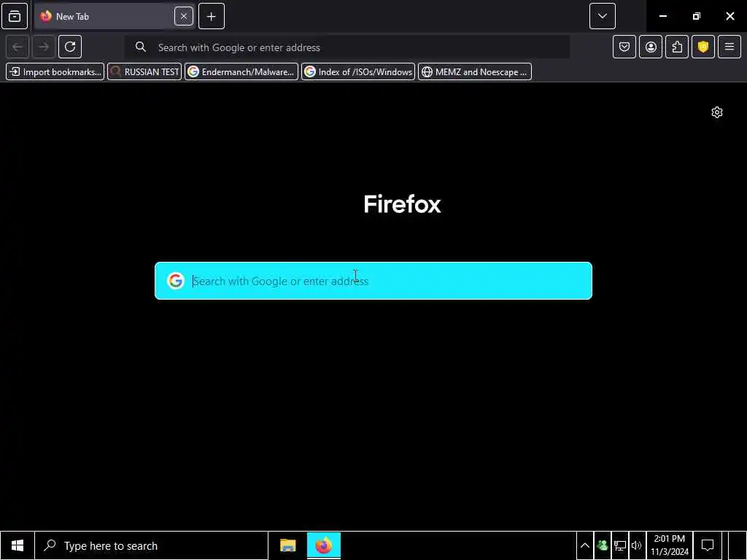
Task: Open the Firefox View icon
Action: click(x=15, y=16)
